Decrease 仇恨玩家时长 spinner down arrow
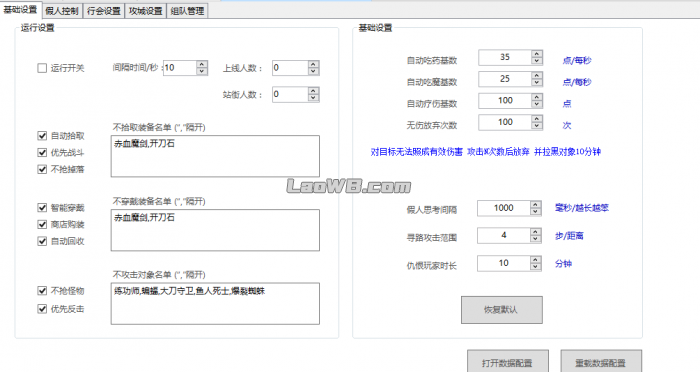 [536, 267]
